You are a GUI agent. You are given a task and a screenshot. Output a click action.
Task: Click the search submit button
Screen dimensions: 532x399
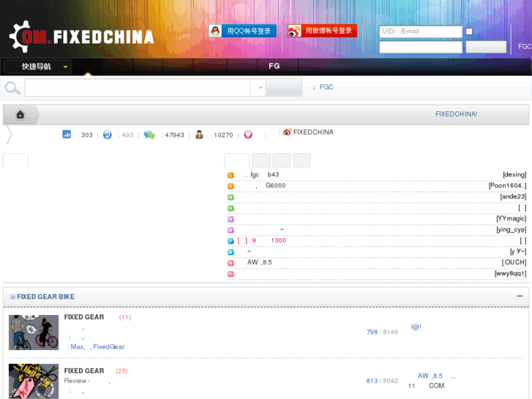point(284,88)
